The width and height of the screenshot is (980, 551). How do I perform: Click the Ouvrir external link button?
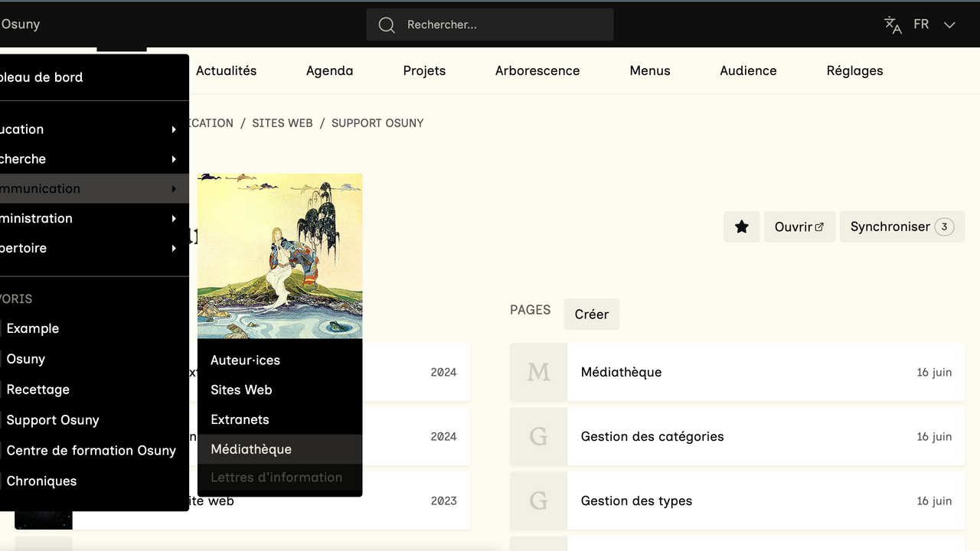[799, 227]
